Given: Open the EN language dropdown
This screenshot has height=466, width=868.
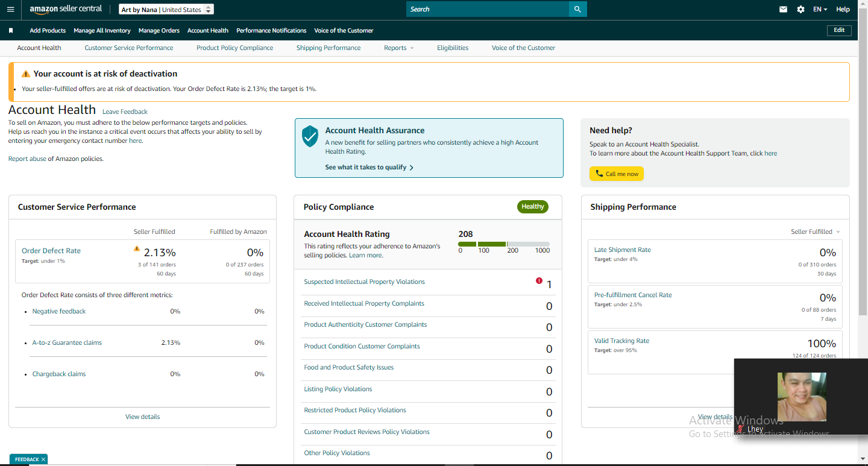Looking at the screenshot, I should pyautogui.click(x=820, y=9).
